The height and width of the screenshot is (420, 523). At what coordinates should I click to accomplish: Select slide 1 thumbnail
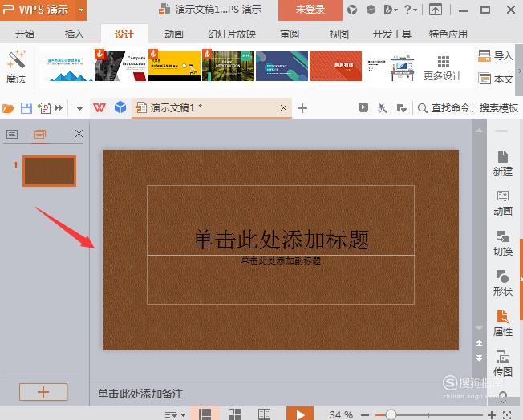50,171
